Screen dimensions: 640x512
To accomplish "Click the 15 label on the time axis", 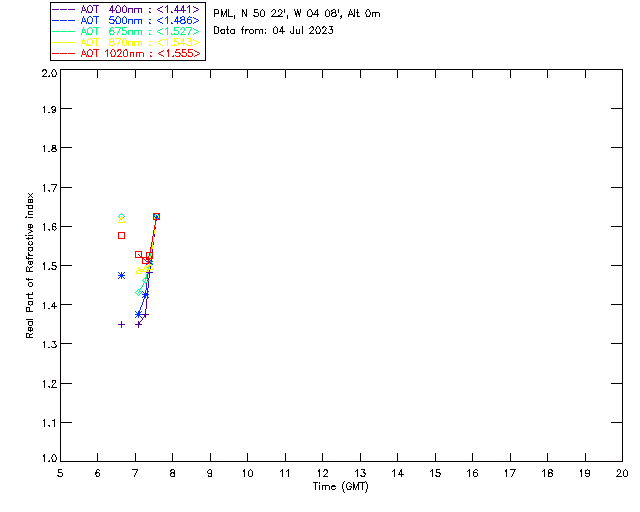I will pyautogui.click(x=435, y=473).
